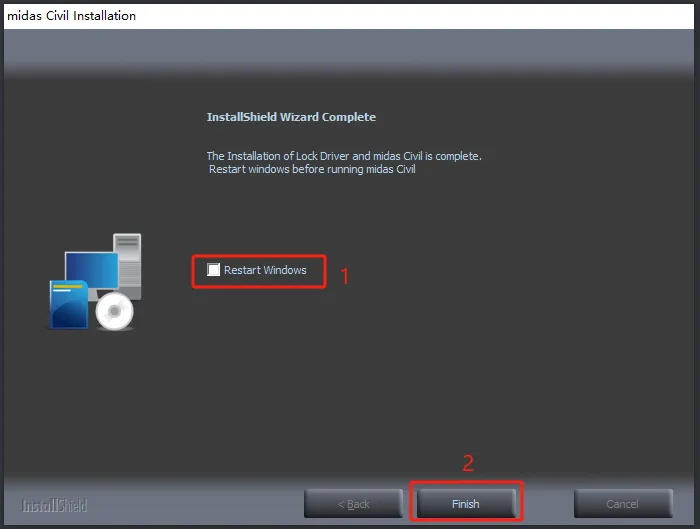The width and height of the screenshot is (700, 529).
Task: Click the Back button
Action: [x=353, y=504]
